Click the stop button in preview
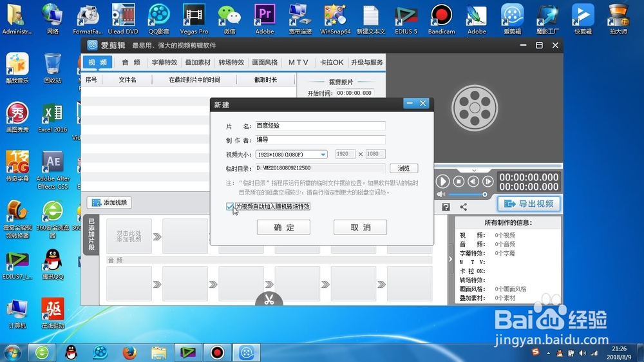Screen dimensions: 644x362 [x=459, y=181]
